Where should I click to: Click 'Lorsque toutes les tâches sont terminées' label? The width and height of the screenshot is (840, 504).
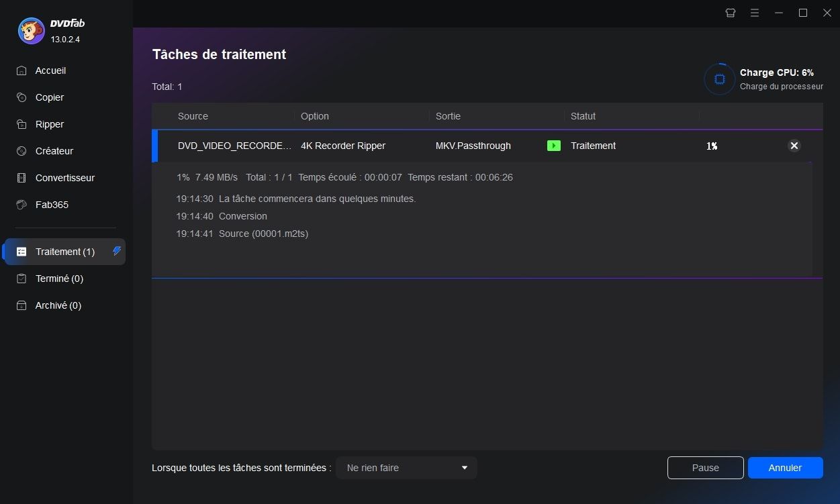coord(241,468)
